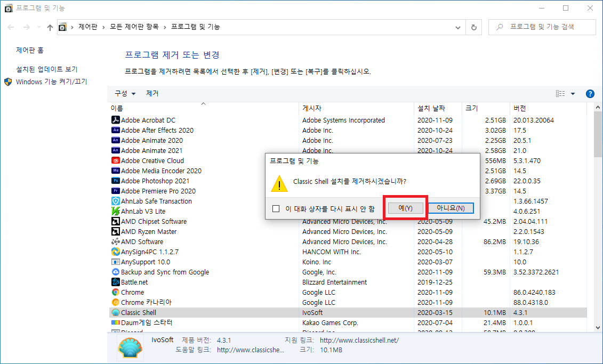The width and height of the screenshot is (603, 364).
Task: Select 'Adobe After Effects 2020' entry
Action: [x=348, y=130]
